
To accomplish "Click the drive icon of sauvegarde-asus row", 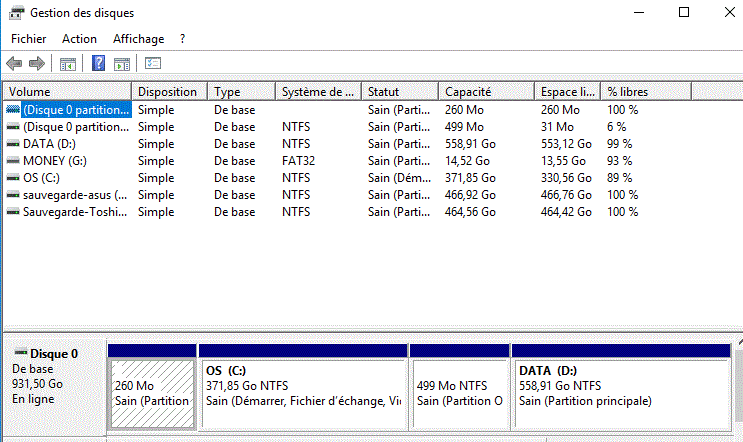I will click(13, 195).
